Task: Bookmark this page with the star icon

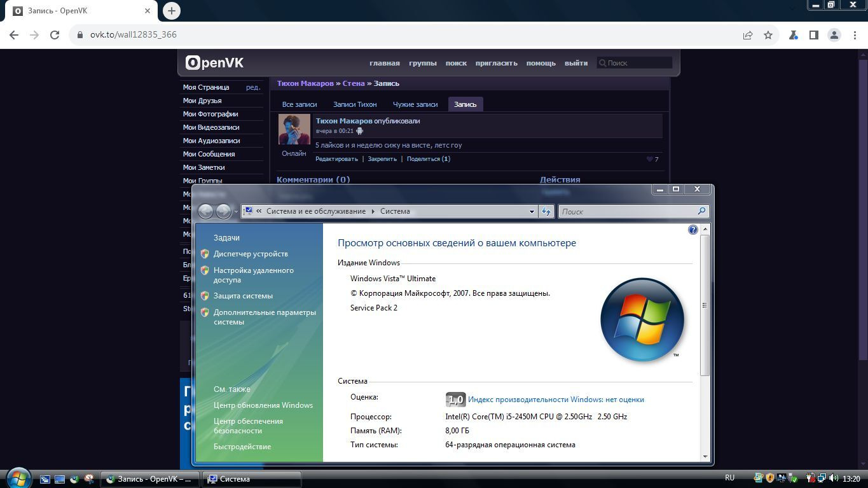Action: (x=768, y=35)
